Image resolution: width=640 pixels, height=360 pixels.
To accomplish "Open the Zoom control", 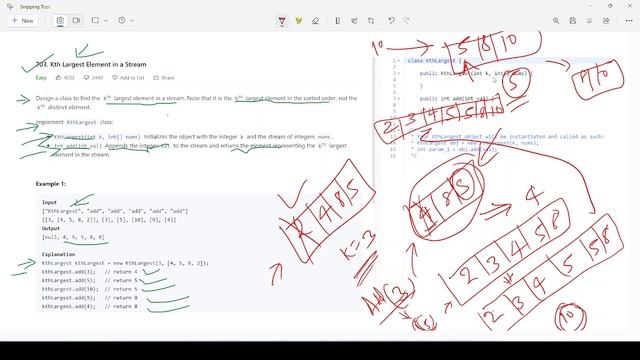I will pos(556,21).
